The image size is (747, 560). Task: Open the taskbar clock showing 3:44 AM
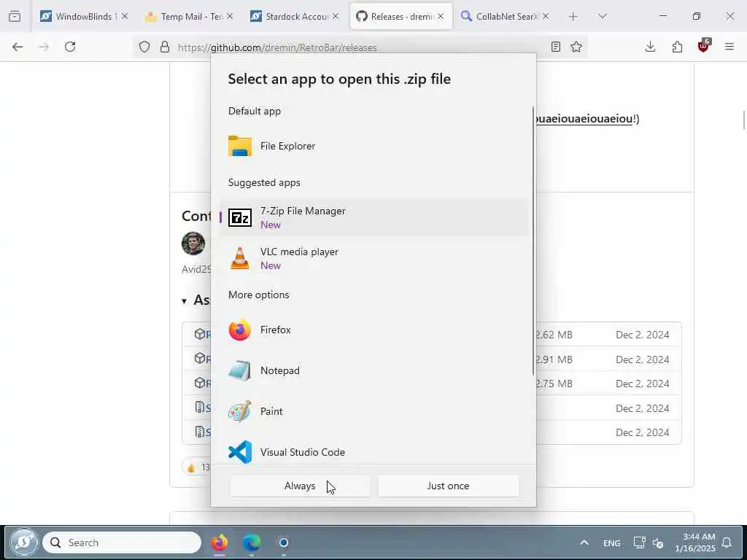[x=695, y=542]
